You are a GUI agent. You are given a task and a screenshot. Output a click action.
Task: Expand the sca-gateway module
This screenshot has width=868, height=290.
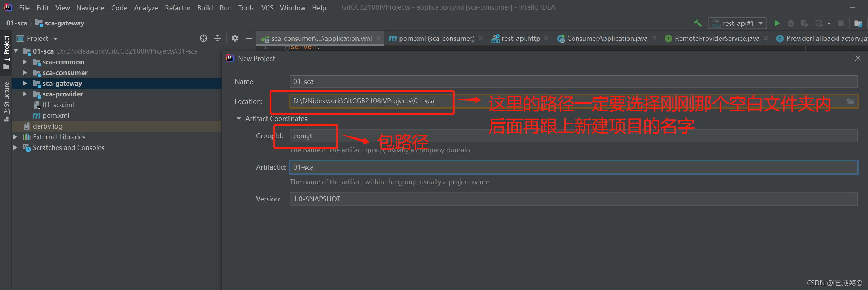pos(25,83)
